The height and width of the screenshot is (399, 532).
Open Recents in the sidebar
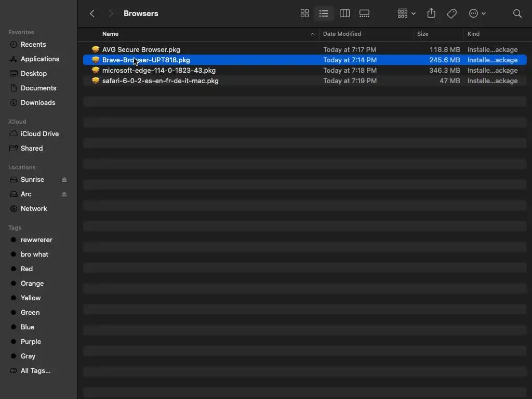point(33,45)
